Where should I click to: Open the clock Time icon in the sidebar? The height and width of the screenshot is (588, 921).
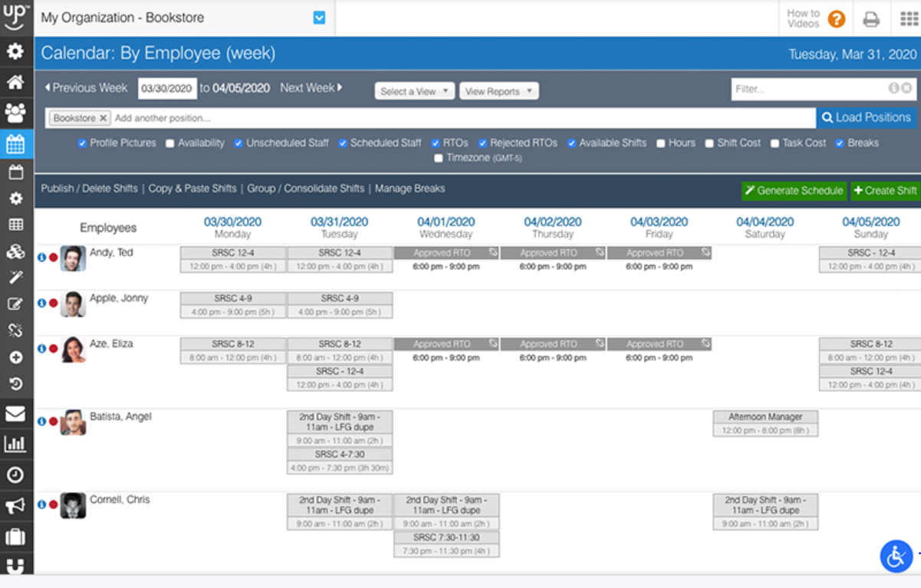[x=16, y=475]
